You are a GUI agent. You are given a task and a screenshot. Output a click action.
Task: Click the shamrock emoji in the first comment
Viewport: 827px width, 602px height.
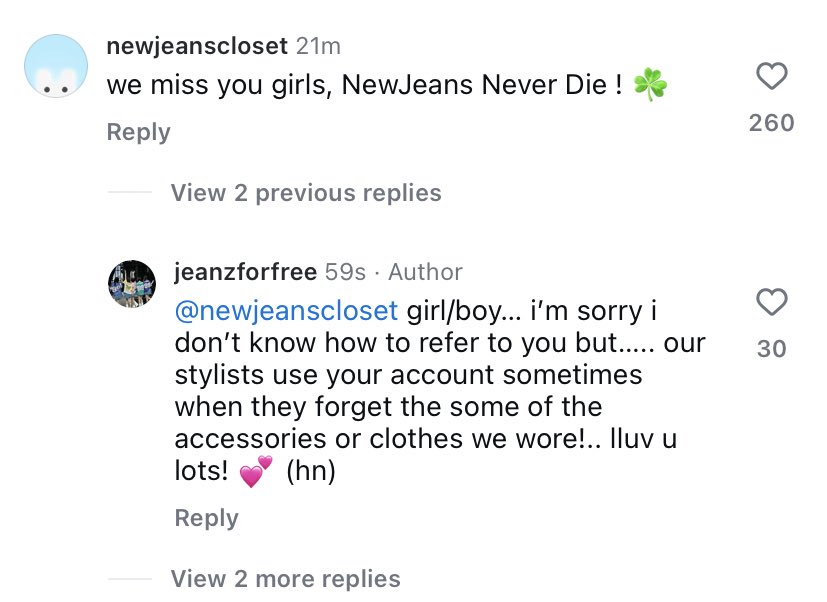pyautogui.click(x=650, y=87)
